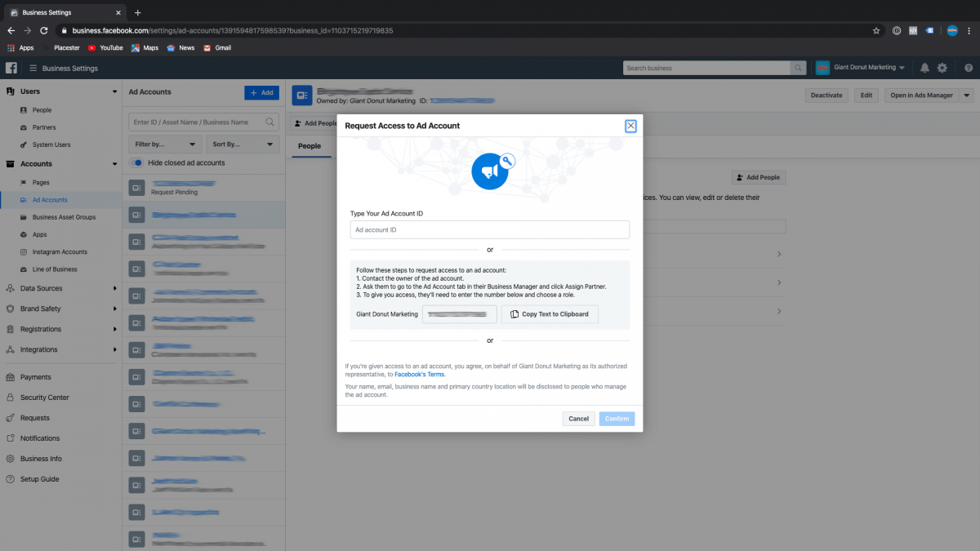
Task: Copy Text to Clipboard button
Action: pyautogui.click(x=550, y=314)
